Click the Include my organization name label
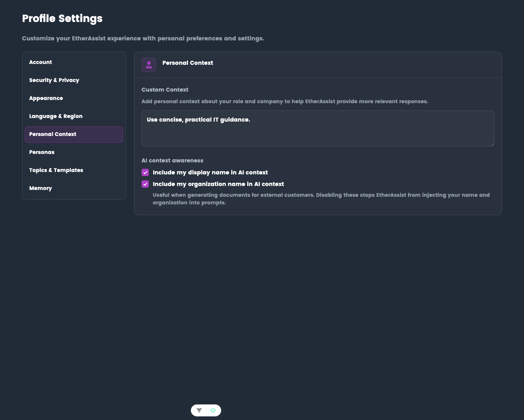Image resolution: width=524 pixels, height=420 pixels. coord(218,184)
